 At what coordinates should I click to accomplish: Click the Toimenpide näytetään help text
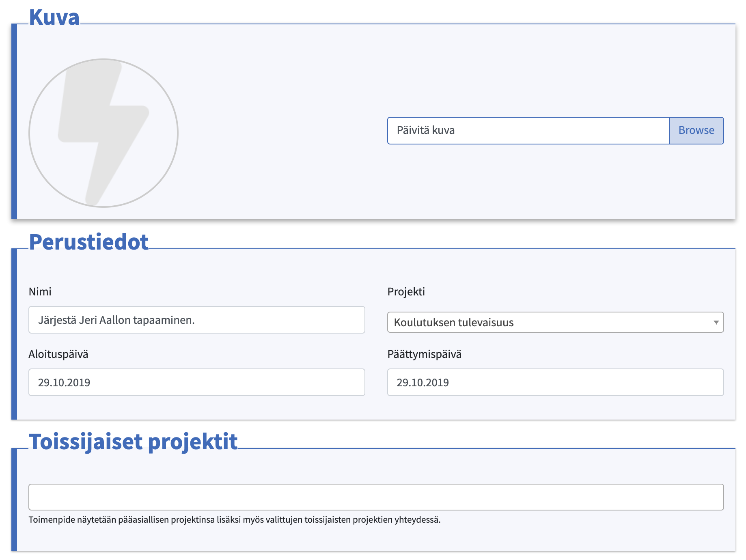point(235,520)
